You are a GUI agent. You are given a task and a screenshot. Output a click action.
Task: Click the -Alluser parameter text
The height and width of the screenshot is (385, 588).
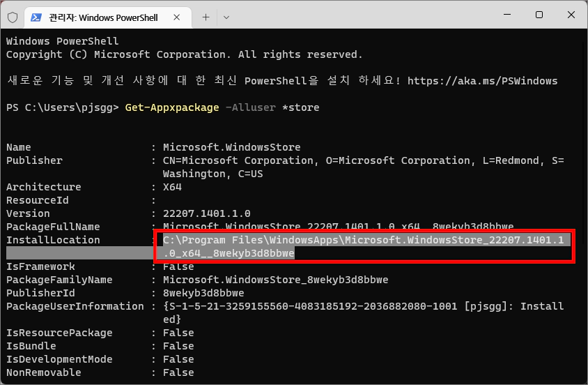pyautogui.click(x=251, y=107)
